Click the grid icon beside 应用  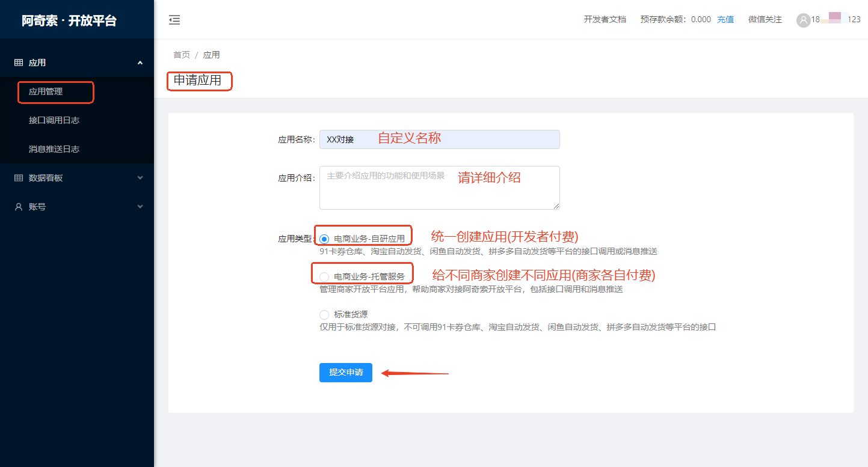[19, 63]
